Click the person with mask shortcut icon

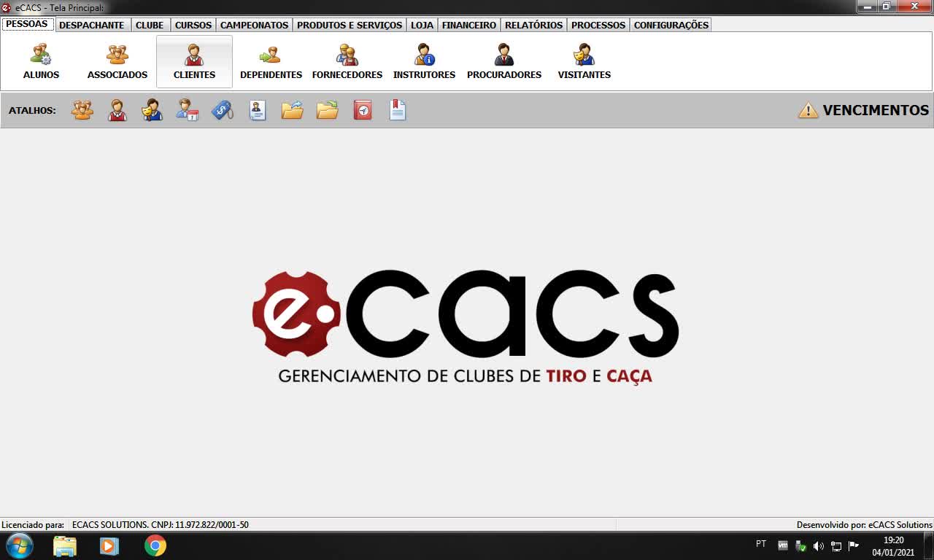pos(153,110)
